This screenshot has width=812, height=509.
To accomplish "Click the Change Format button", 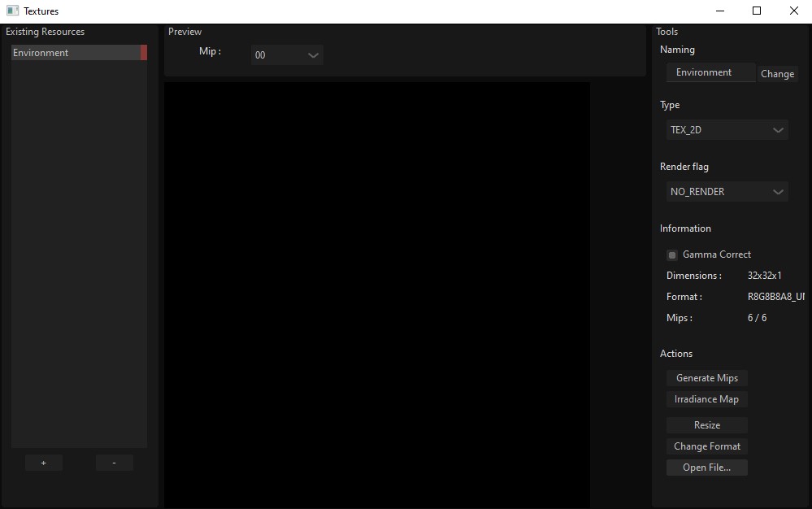I will [707, 446].
